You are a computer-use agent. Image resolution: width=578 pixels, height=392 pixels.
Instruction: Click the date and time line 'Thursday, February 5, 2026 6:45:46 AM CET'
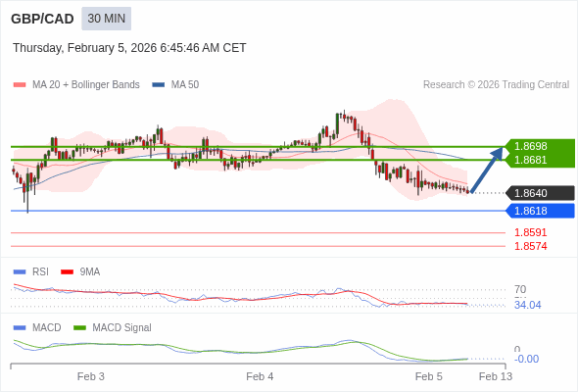(129, 48)
